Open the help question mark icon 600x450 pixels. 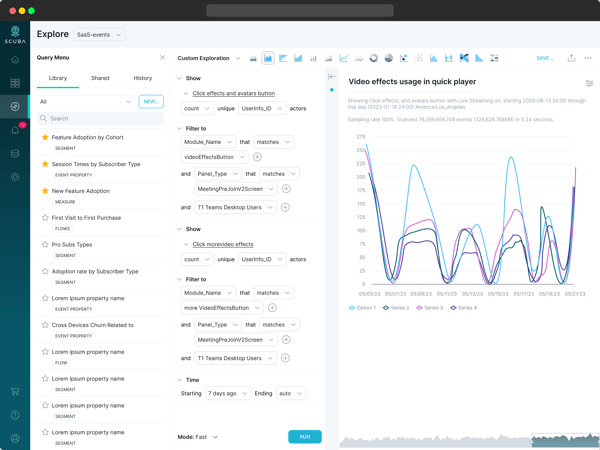[x=15, y=415]
